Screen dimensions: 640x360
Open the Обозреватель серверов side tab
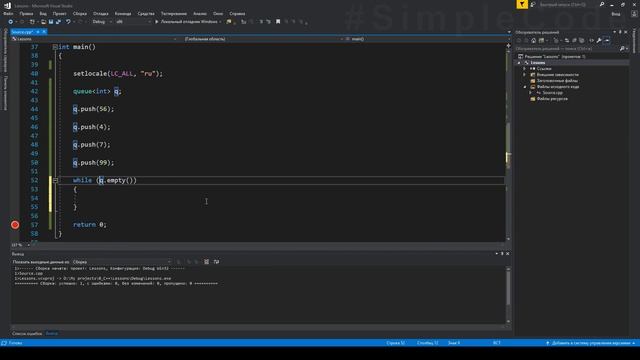(5, 50)
